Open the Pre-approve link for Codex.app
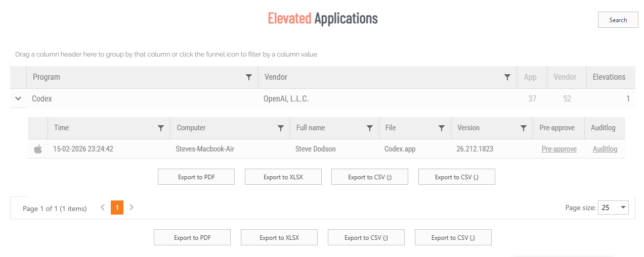The height and width of the screenshot is (257, 644). pos(559,149)
